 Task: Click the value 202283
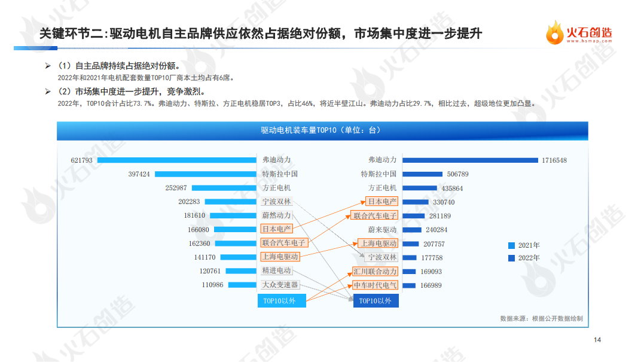(x=189, y=202)
